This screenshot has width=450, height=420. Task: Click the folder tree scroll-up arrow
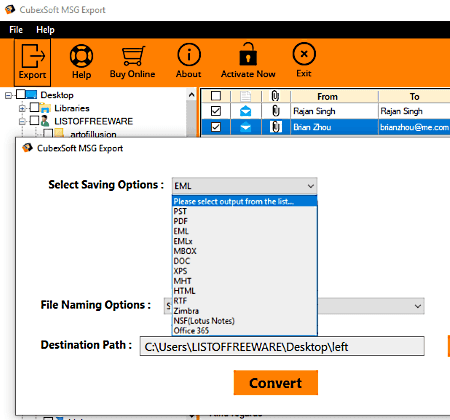click(191, 95)
